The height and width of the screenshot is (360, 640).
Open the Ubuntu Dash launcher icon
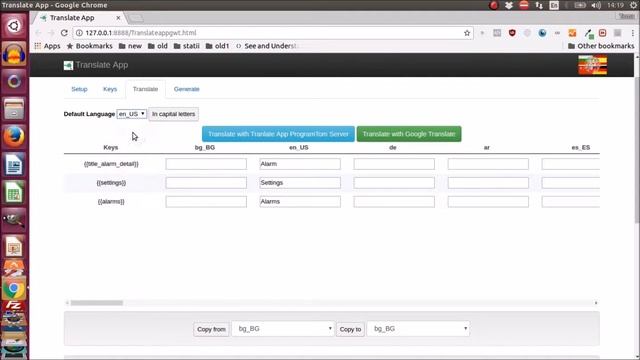pyautogui.click(x=14, y=26)
